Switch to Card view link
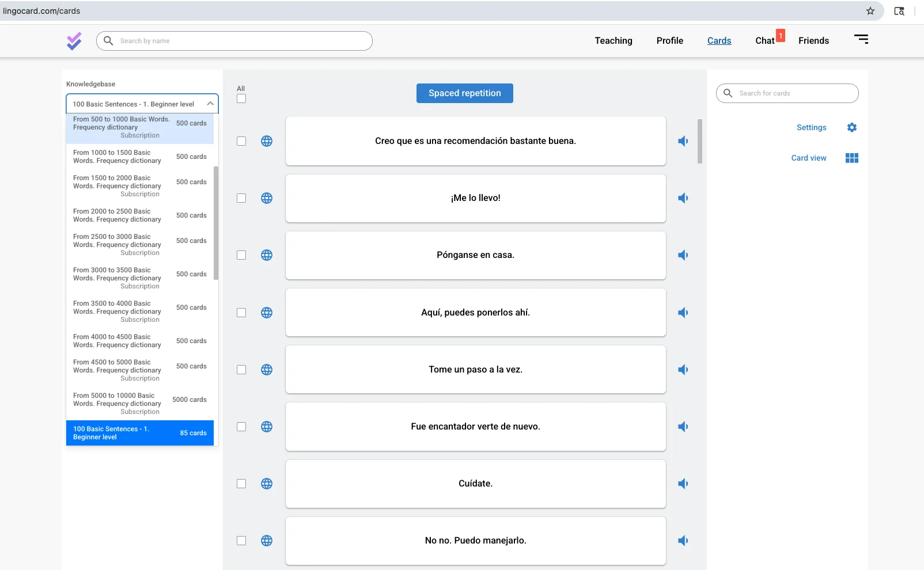This screenshot has width=924, height=570. (809, 158)
